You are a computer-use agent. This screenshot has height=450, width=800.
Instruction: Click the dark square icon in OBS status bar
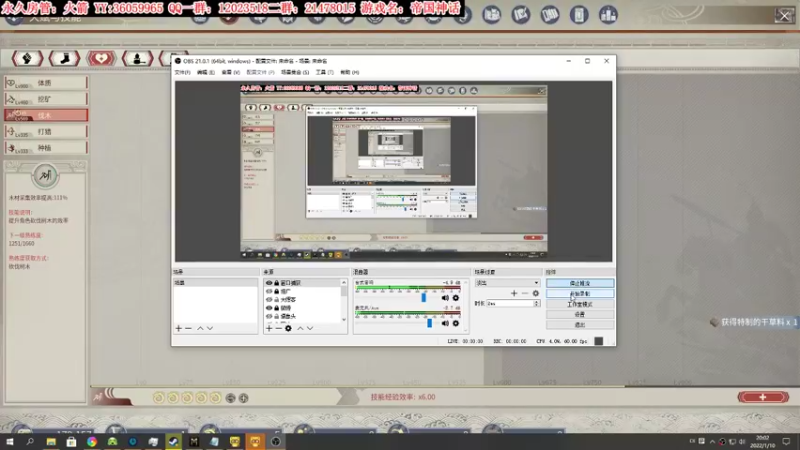point(598,341)
